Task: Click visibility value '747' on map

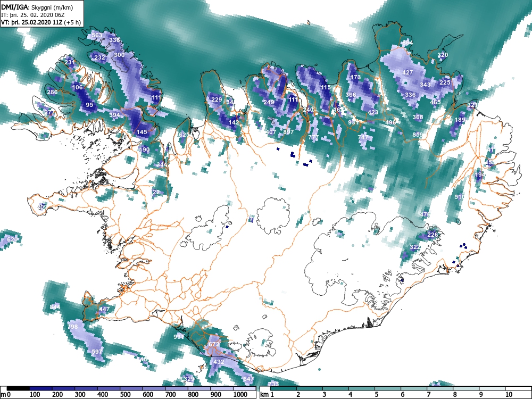Action: [363, 137]
